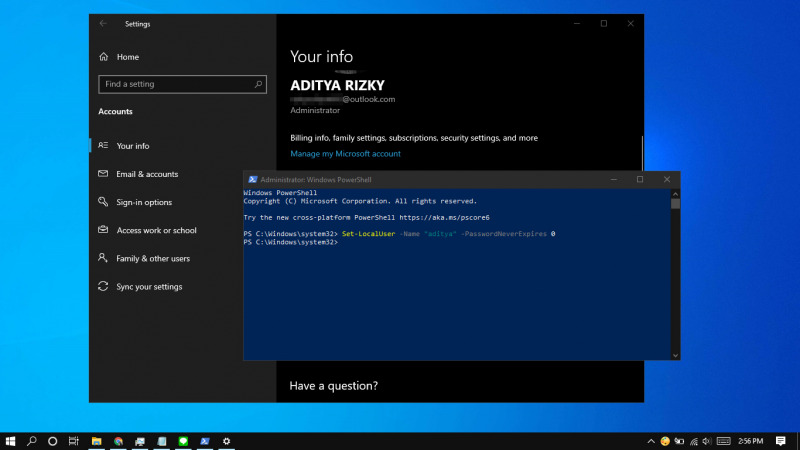Click the https://aka.ms/pscore6 URL text
800x450 pixels.
click(x=444, y=217)
